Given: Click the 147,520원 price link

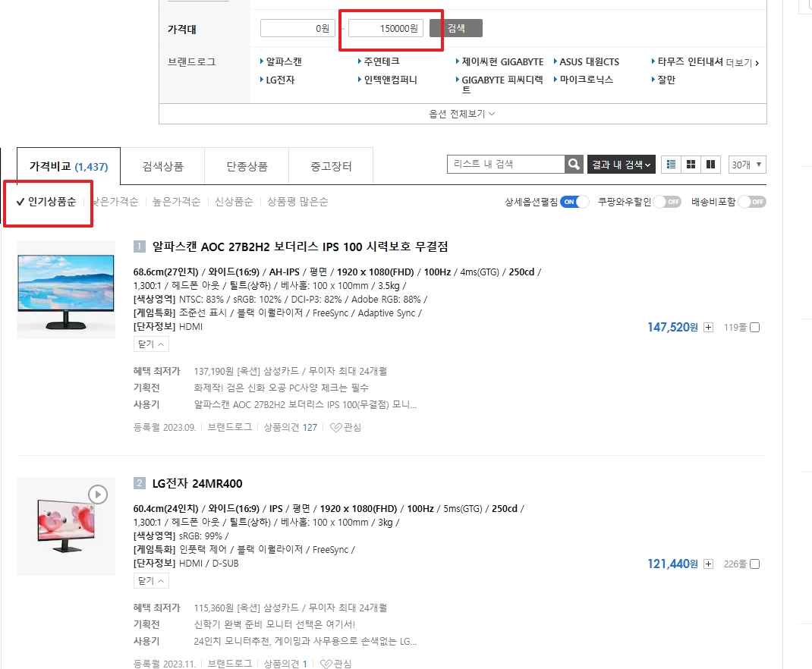Looking at the screenshot, I should click(672, 327).
